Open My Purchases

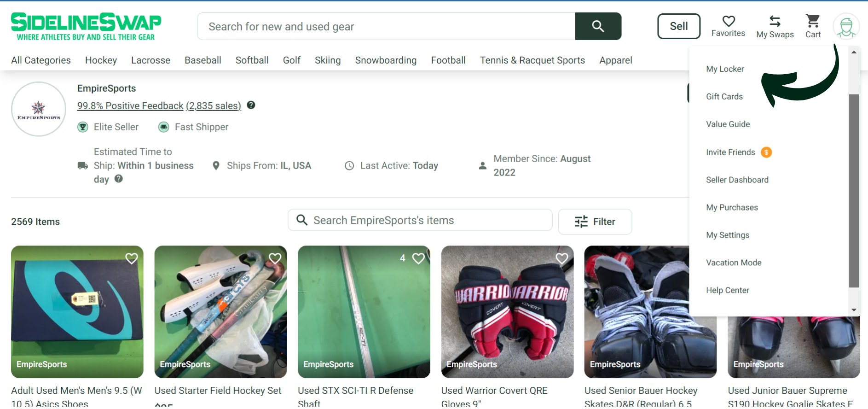(x=732, y=207)
